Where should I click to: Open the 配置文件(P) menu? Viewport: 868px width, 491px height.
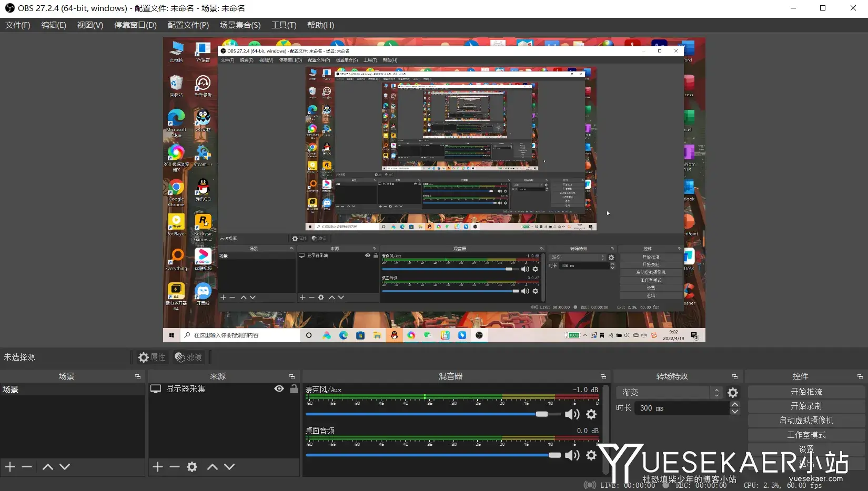coord(188,25)
